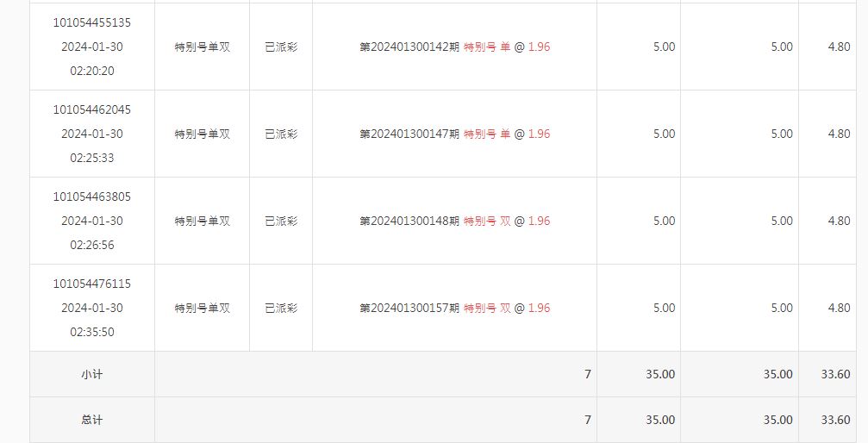Click the bet details for period 202401300157

[x=454, y=308]
